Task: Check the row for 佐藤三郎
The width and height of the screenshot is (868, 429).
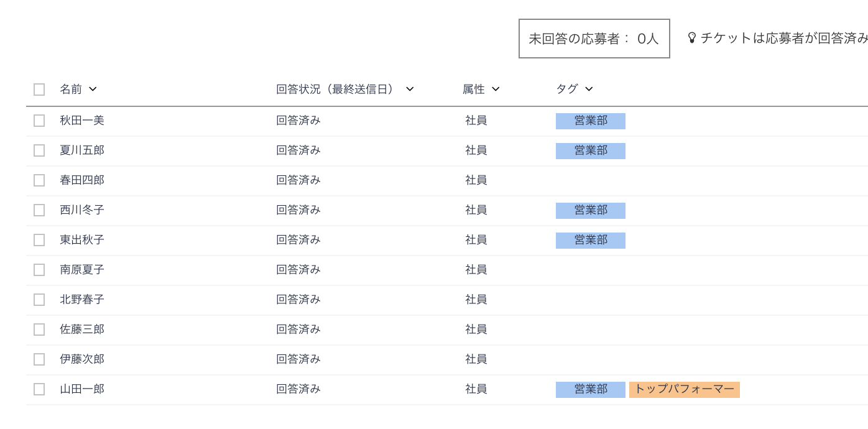Action: [x=39, y=330]
